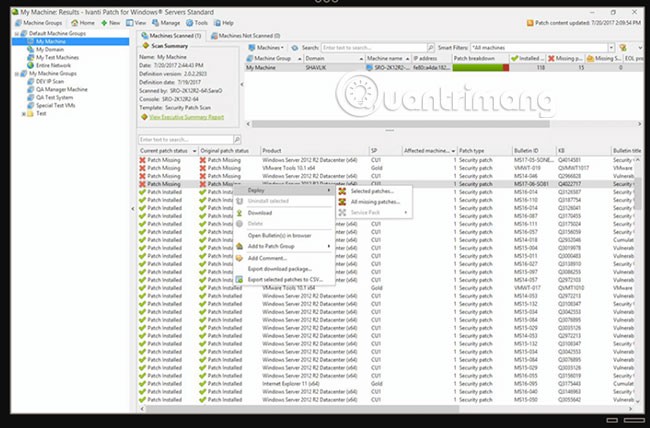The height and width of the screenshot is (428, 650).
Task: Click the Internet Explorer 11 (x64) row
Action: [x=387, y=384]
